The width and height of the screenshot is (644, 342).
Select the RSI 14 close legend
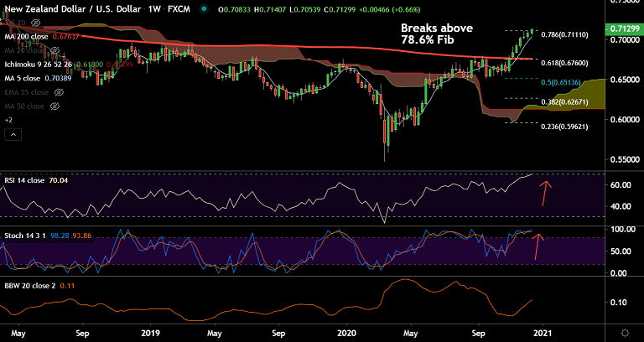[24, 180]
